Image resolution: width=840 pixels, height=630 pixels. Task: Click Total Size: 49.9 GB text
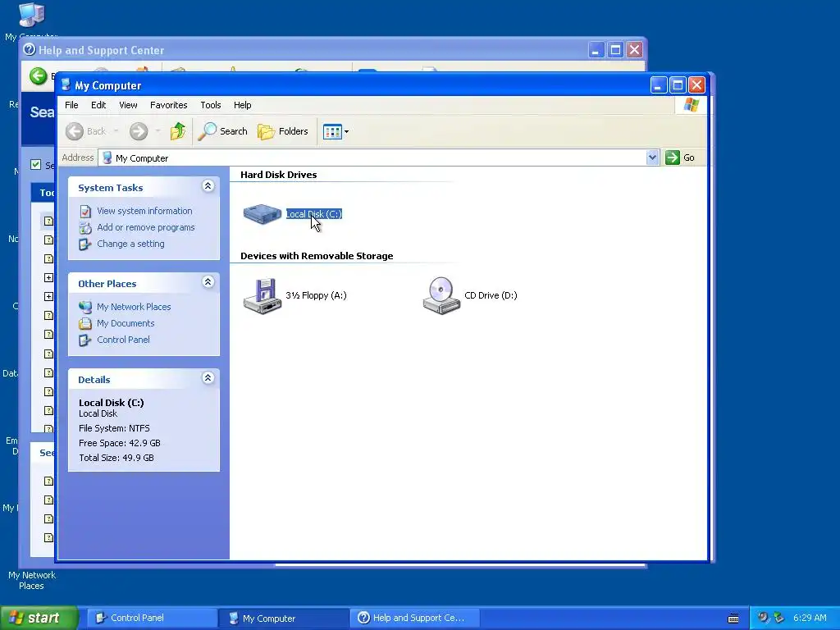tap(116, 458)
